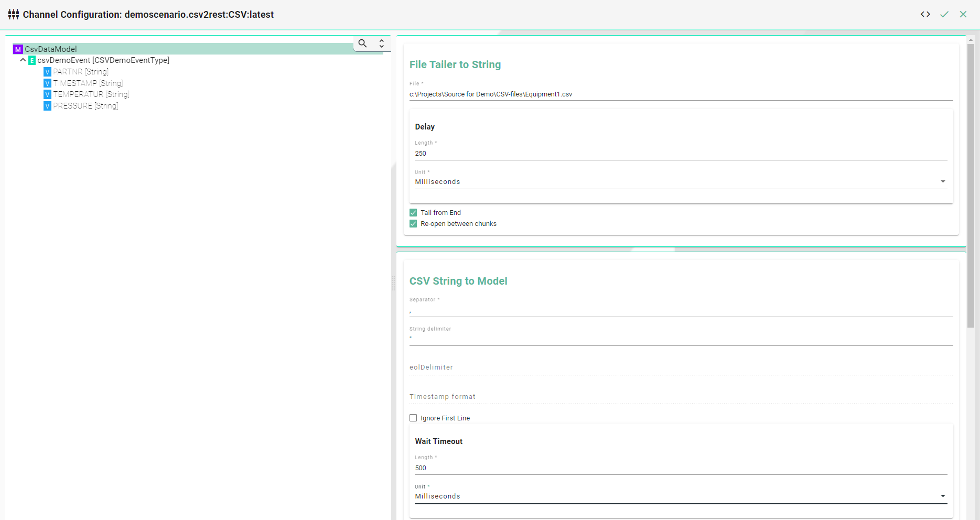This screenshot has height=520, width=980.
Task: Collapse the csvDemoEvent tree node
Action: point(23,60)
